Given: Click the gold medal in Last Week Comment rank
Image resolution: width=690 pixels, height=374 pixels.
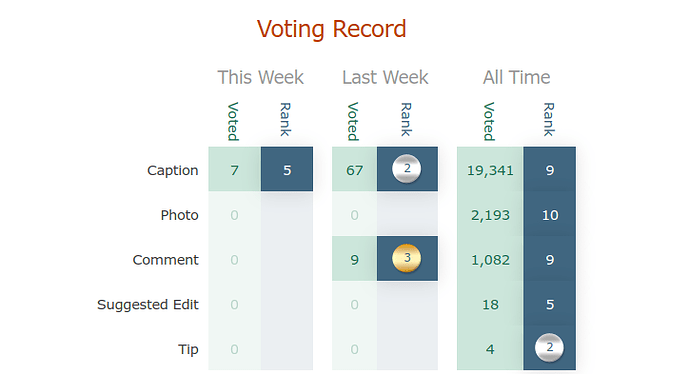Looking at the screenshot, I should click(407, 258).
